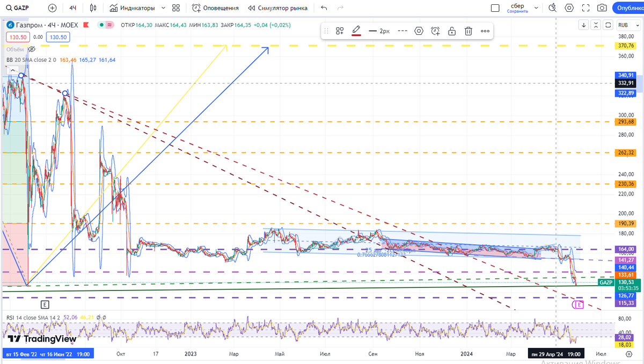Click the blue 130.50 buy button
The width and height of the screenshot is (644, 364).
[x=57, y=37]
